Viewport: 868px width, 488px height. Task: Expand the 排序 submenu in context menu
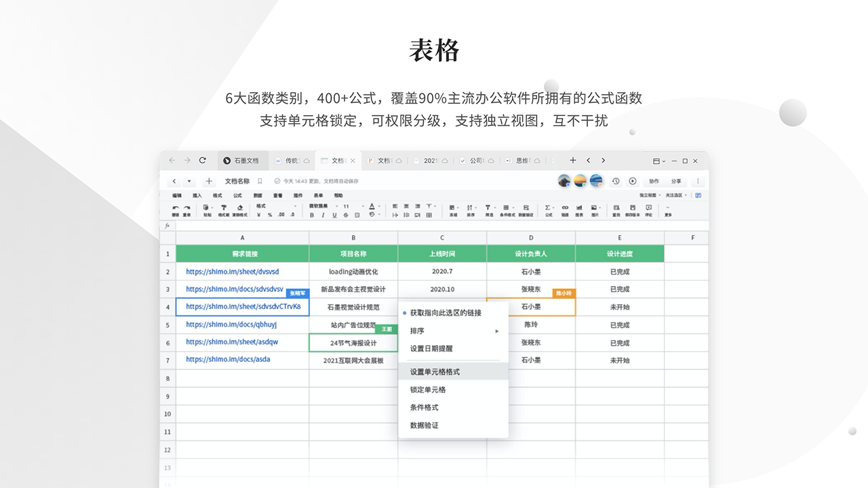[453, 331]
